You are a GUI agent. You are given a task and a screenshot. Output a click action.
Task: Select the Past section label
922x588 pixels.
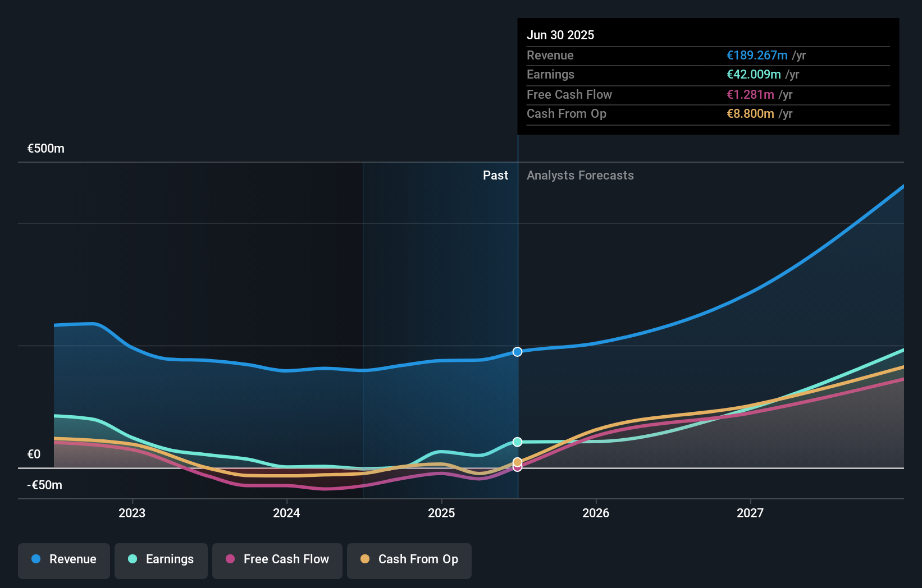click(x=495, y=175)
